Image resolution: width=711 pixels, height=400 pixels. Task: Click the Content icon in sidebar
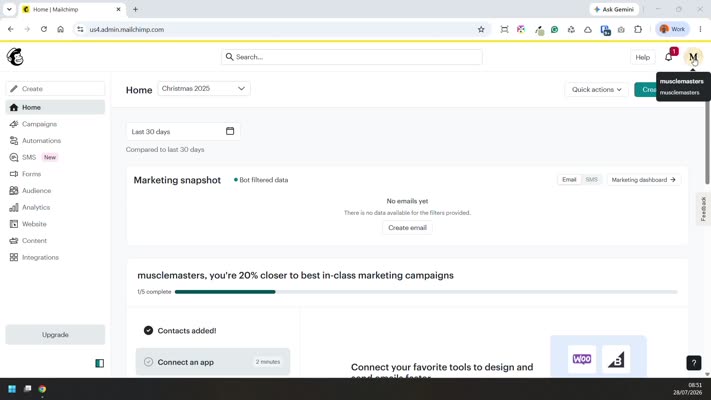(x=14, y=241)
